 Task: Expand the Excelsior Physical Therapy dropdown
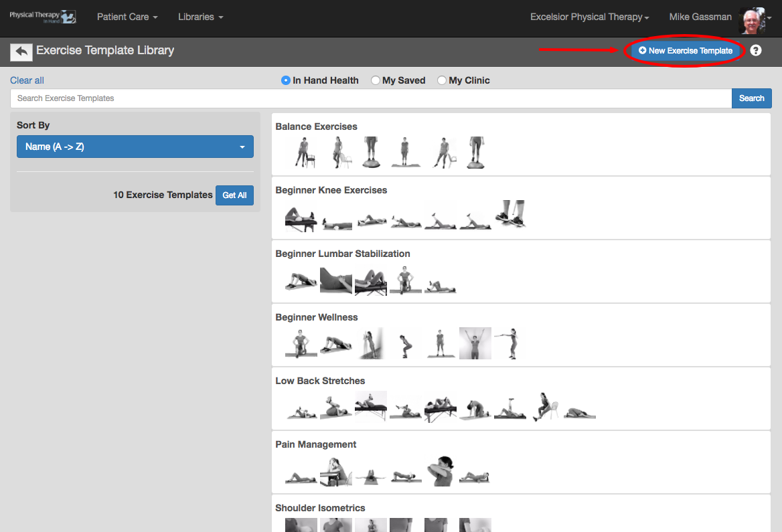589,16
